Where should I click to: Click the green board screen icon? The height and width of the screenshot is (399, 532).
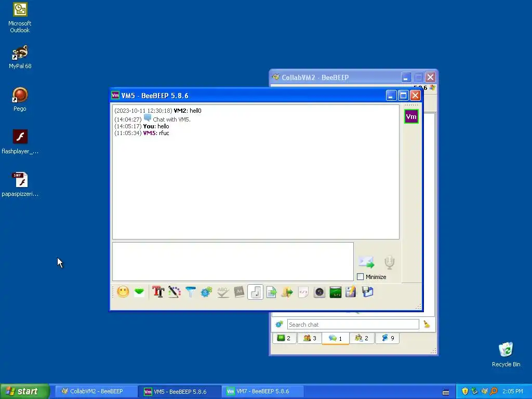[335, 292]
